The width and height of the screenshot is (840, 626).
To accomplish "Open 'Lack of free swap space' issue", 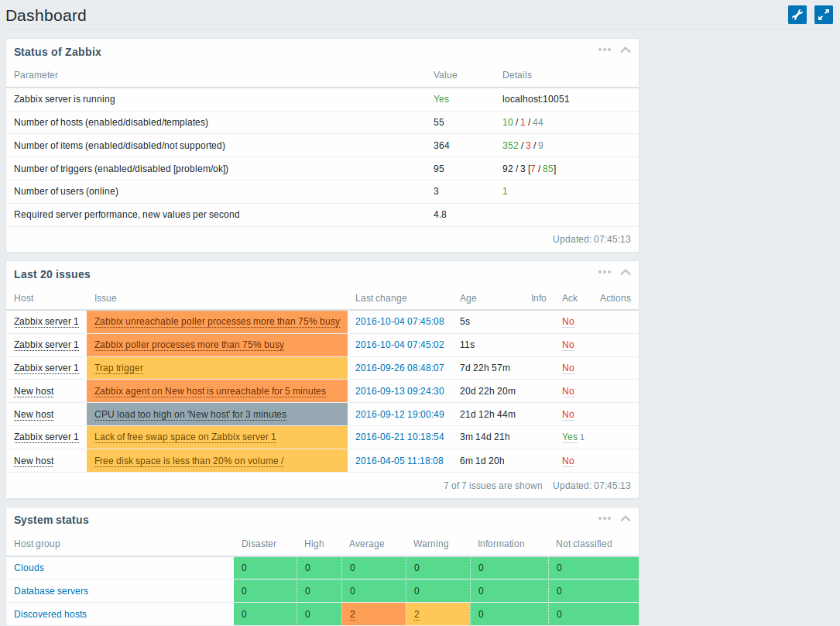I will coord(185,437).
